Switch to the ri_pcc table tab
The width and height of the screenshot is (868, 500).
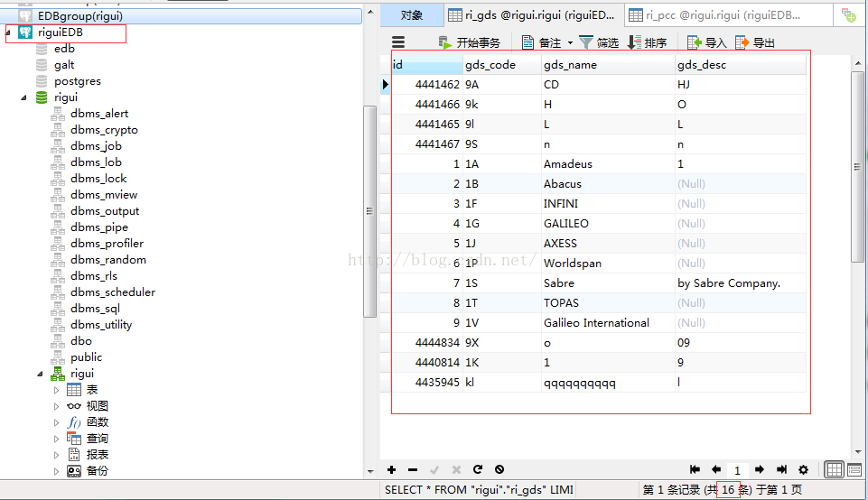tap(729, 15)
